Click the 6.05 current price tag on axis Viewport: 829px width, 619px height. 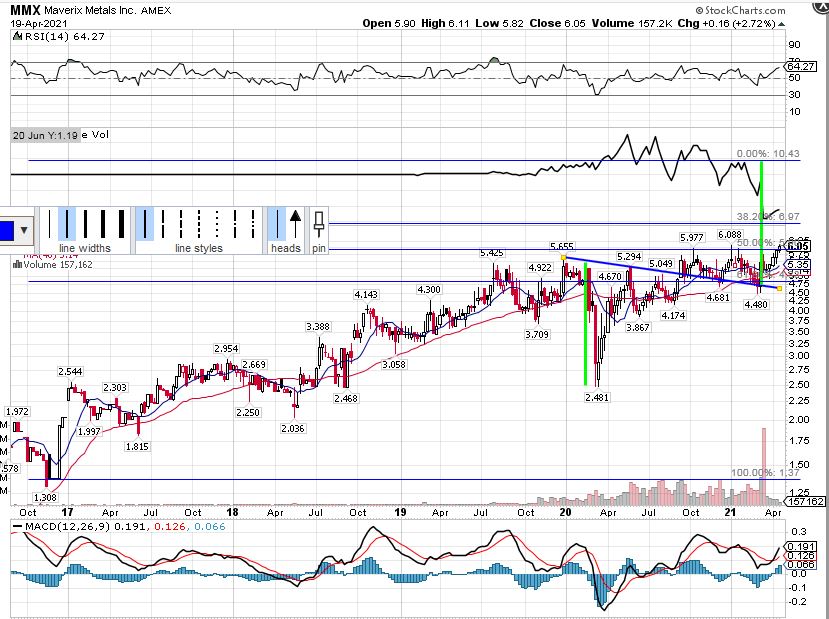(797, 246)
